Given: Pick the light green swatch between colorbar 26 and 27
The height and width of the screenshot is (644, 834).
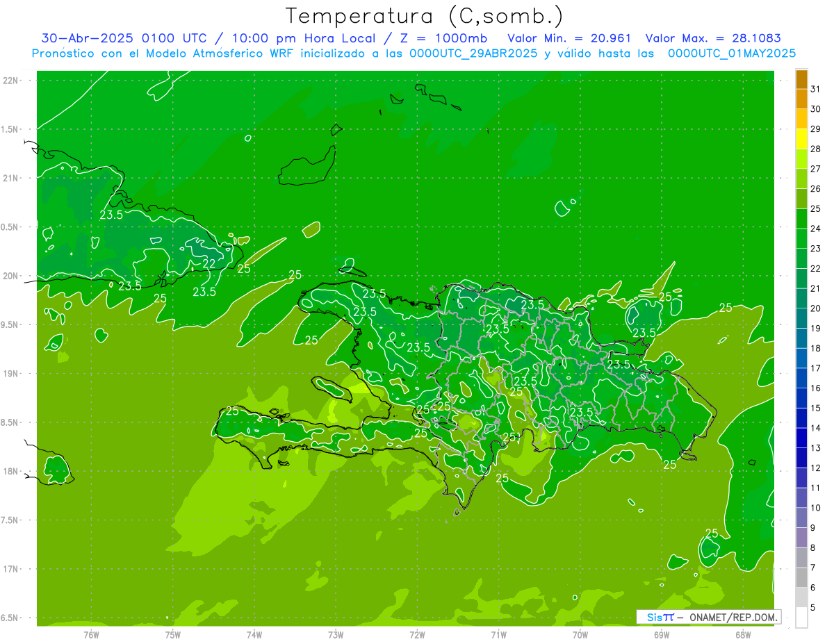Looking at the screenshot, I should coord(801,179).
